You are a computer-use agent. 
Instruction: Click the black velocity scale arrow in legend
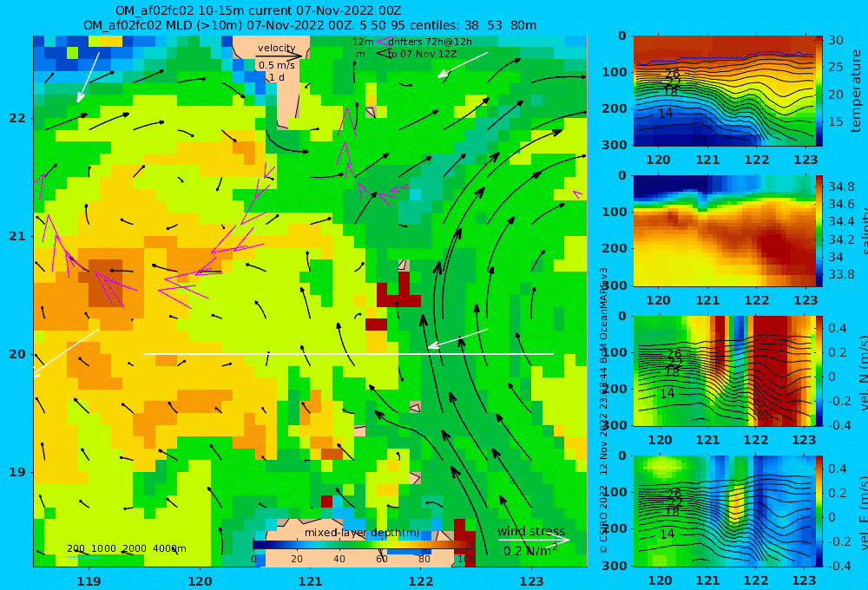tap(279, 56)
